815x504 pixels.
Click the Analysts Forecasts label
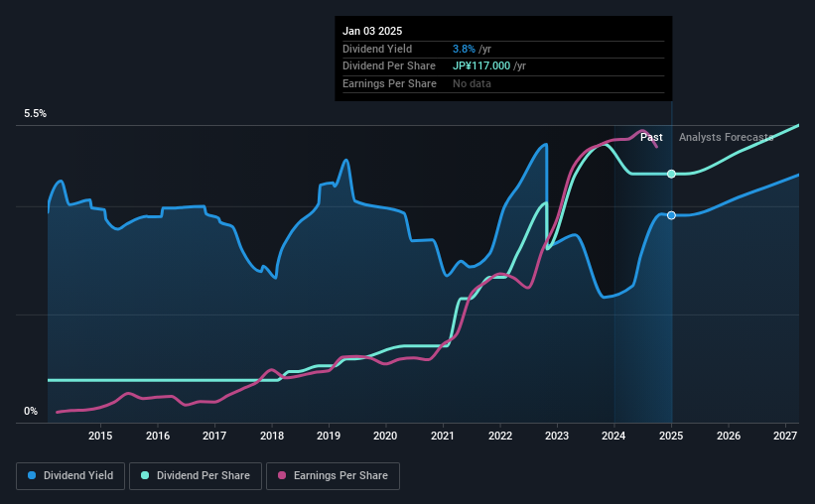pos(726,137)
